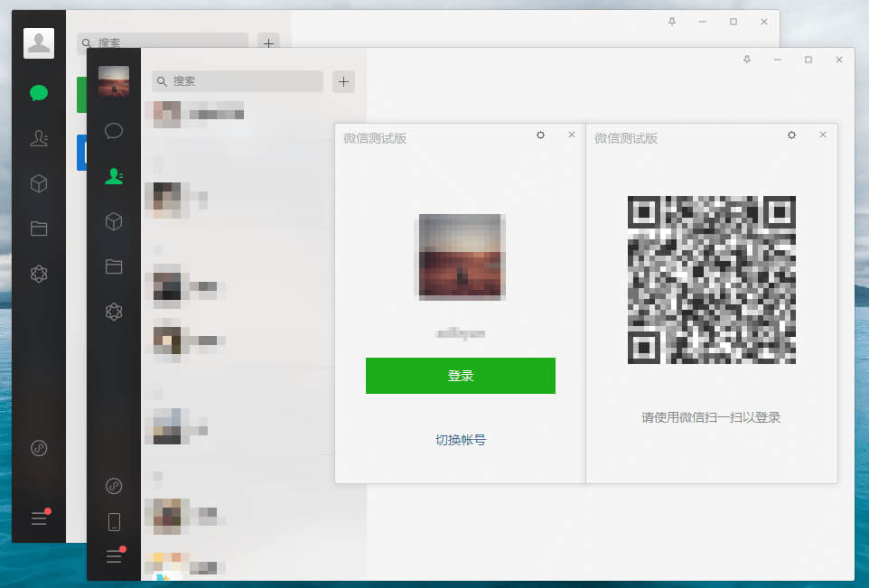Open the back window's hamburger menu
This screenshot has height=588, width=869.
click(x=39, y=518)
